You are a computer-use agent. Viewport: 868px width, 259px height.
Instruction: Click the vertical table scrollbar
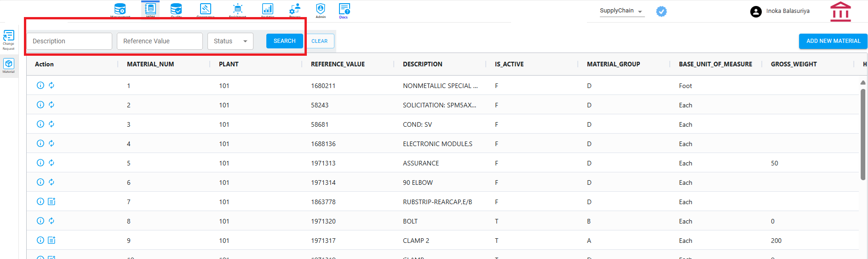coord(863,134)
